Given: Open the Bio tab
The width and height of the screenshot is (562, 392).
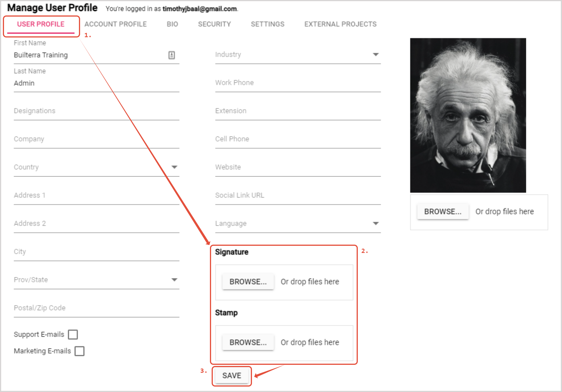Looking at the screenshot, I should (172, 24).
